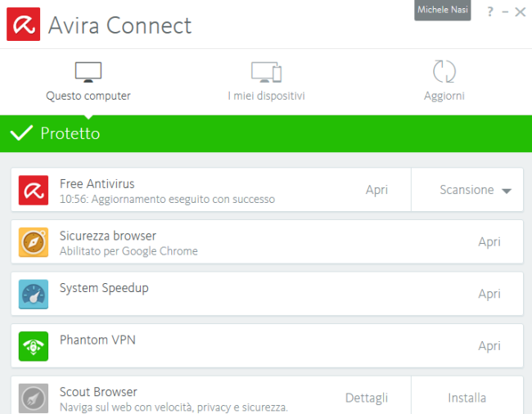This screenshot has height=414, width=532.
Task: Click the Sicurezza browser title text
Action: (x=108, y=236)
